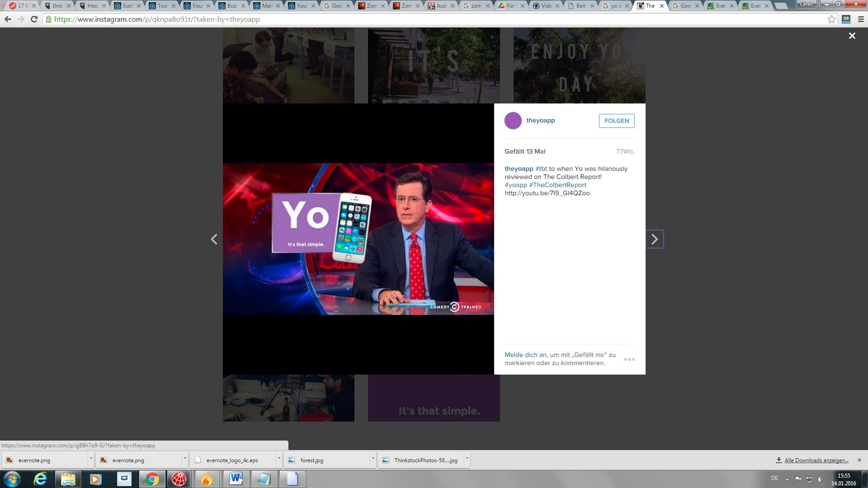Image resolution: width=868 pixels, height=488 pixels.
Task: Click the orange flame taskbar icon
Action: click(207, 479)
